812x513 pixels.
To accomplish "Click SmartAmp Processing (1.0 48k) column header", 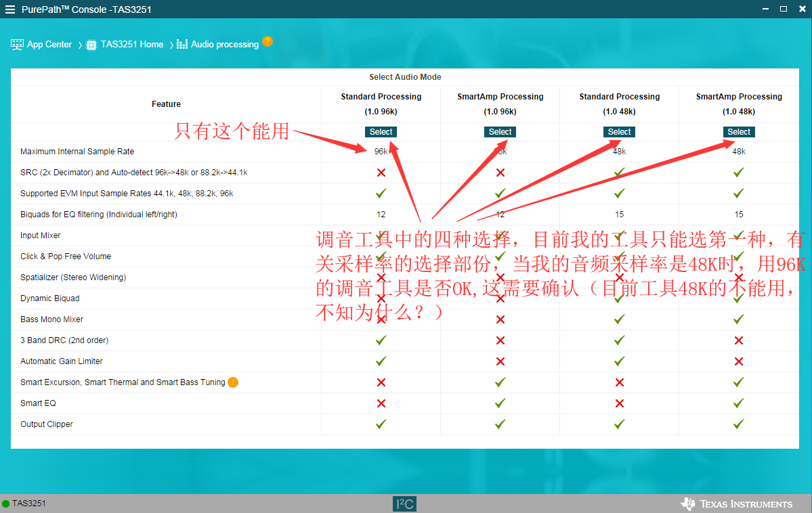I will point(739,104).
